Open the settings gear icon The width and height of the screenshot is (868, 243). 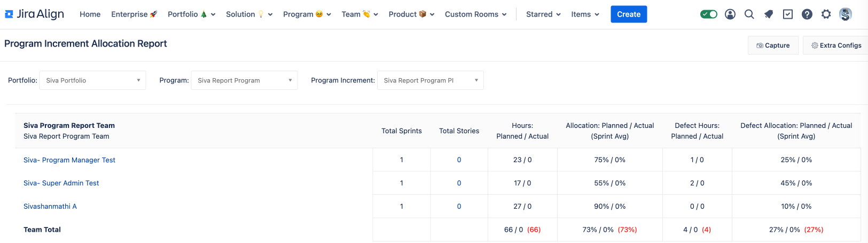click(826, 14)
